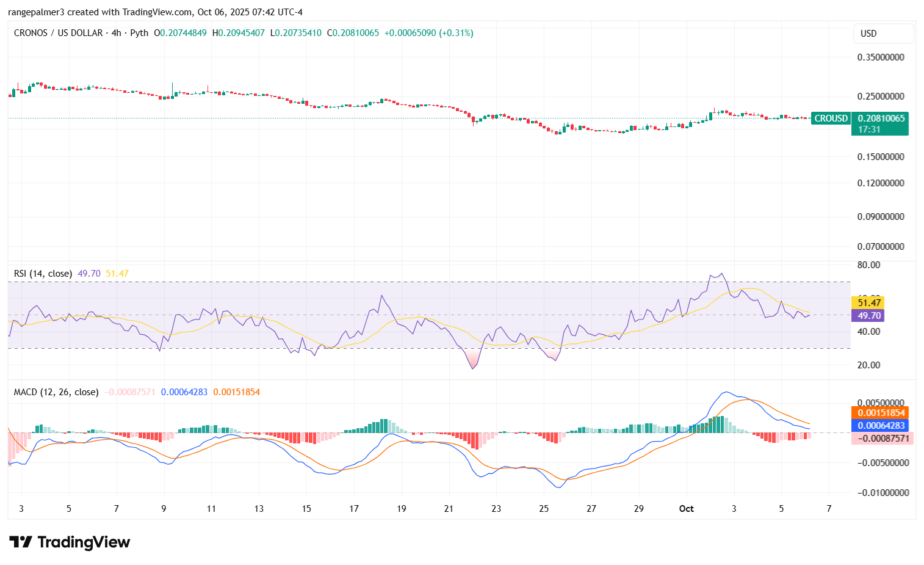Click the yellow RSI average 51.47 in legend
924x565 pixels.
(x=117, y=274)
